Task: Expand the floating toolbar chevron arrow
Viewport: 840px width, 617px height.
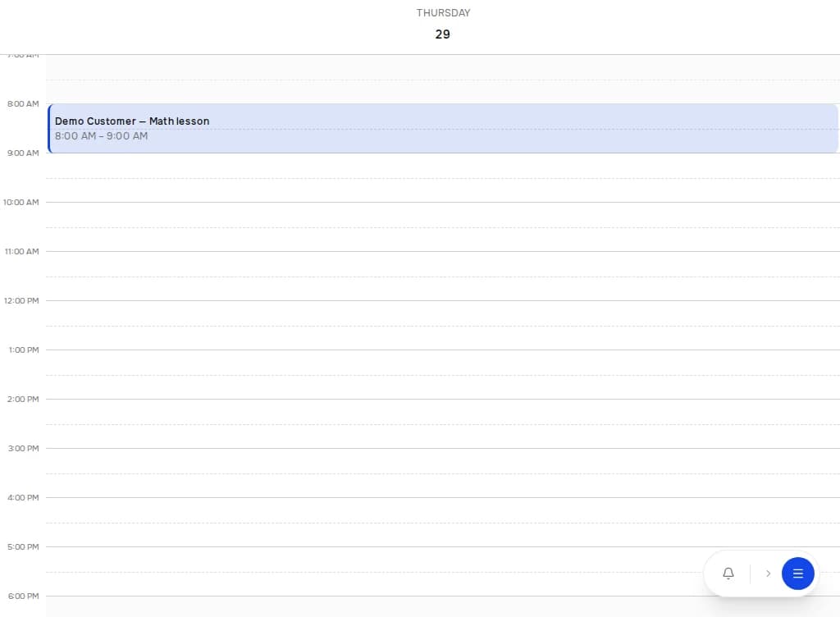Action: [x=768, y=573]
